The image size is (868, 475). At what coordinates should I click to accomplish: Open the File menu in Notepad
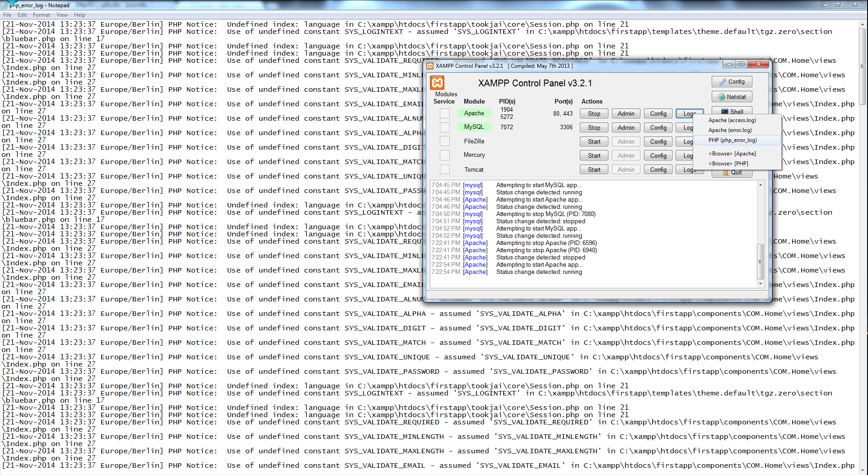[7, 15]
